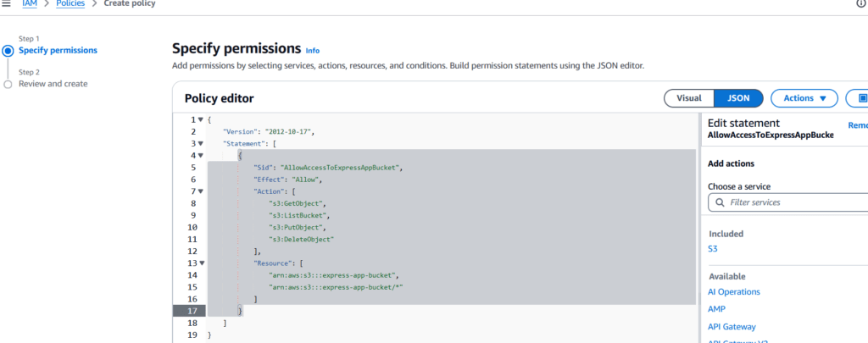Switch to the JSON editor tab
Image resolution: width=868 pixels, height=343 pixels.
[x=738, y=98]
